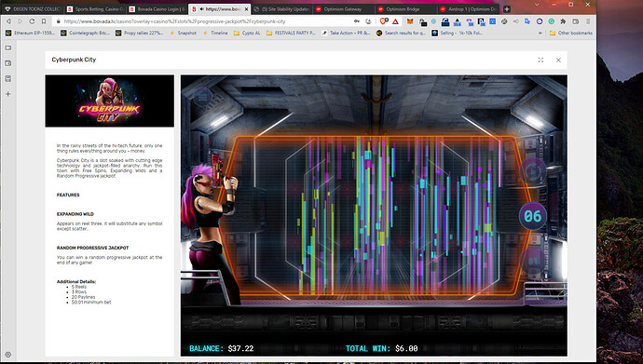Click the install app icon in address bar
Image resolution: width=643 pixels, height=364 pixels.
368,21
